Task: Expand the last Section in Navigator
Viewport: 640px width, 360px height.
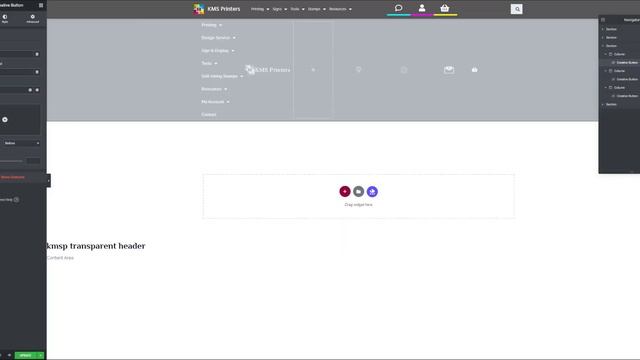Action: 603,104
